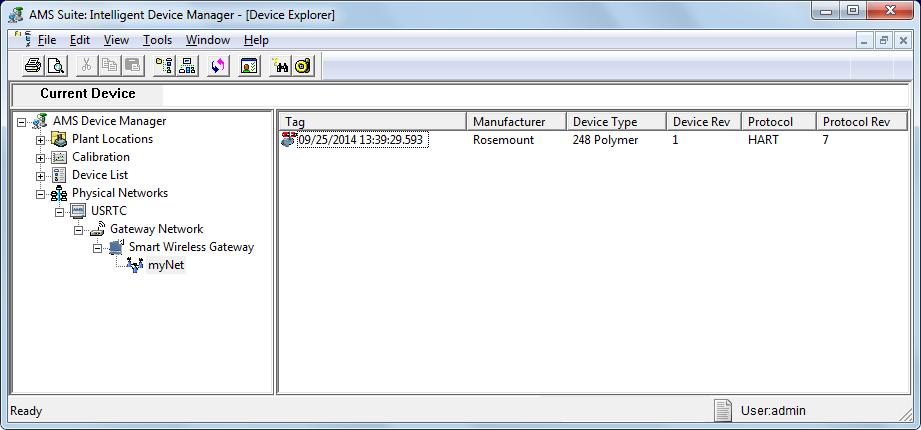The width and height of the screenshot is (921, 430).
Task: Select the USRTC tree label
Action: (109, 211)
